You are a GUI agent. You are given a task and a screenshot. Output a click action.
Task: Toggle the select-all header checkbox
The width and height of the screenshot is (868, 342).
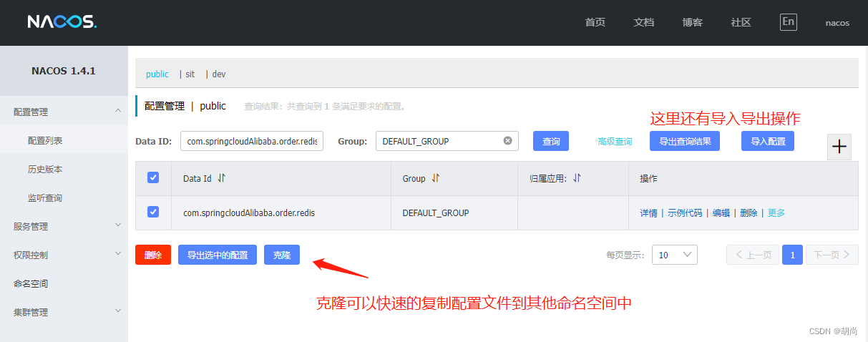(x=153, y=177)
